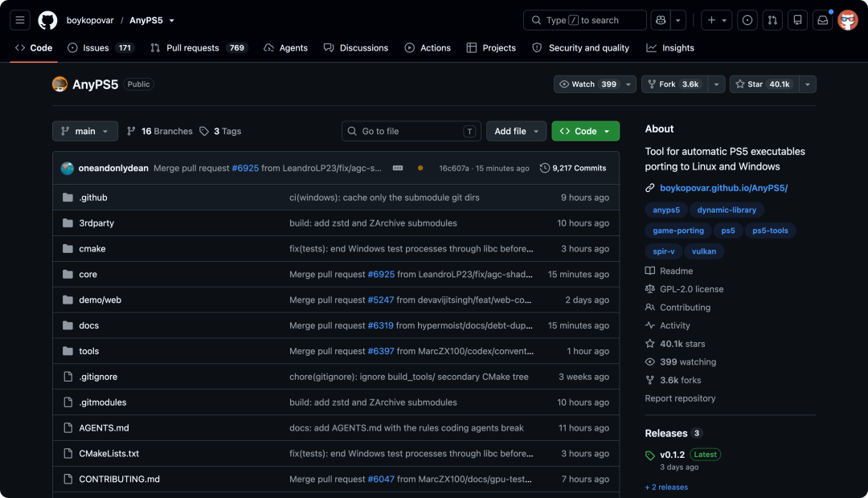Open Copilot chat icon in header
Viewport: 868px width, 498px height.
[x=661, y=20]
